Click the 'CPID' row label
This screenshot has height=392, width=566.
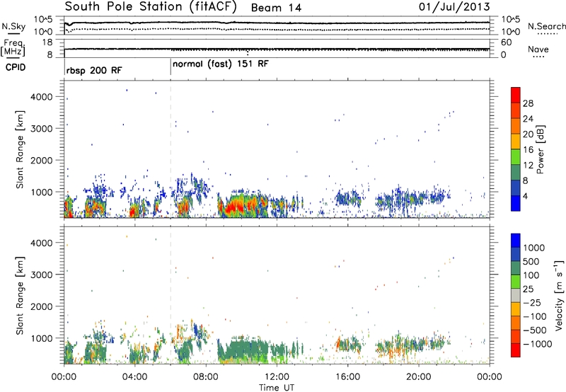click(x=15, y=67)
